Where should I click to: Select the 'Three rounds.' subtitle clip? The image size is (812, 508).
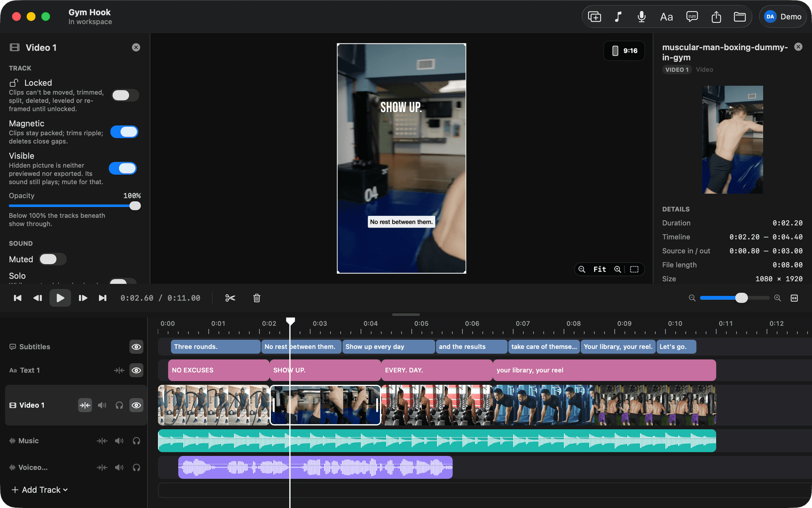point(216,347)
